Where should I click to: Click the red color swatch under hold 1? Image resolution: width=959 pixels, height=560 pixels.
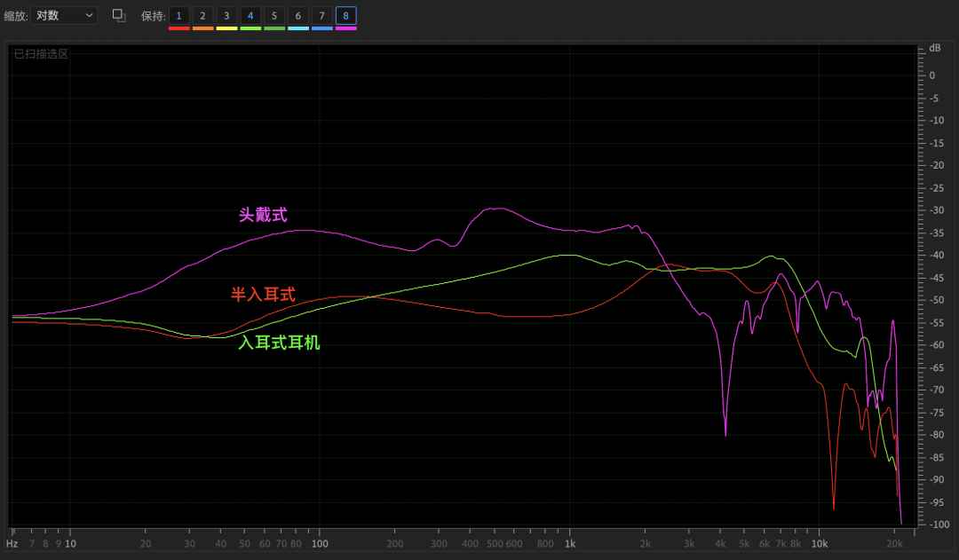point(178,28)
